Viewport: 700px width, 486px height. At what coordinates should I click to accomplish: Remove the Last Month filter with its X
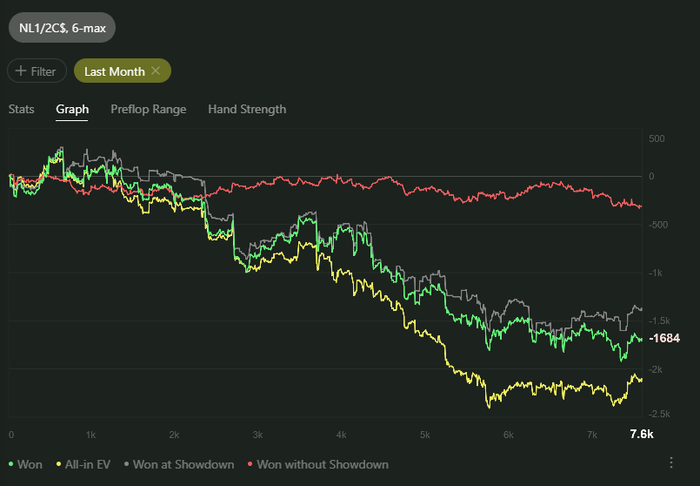coord(156,71)
